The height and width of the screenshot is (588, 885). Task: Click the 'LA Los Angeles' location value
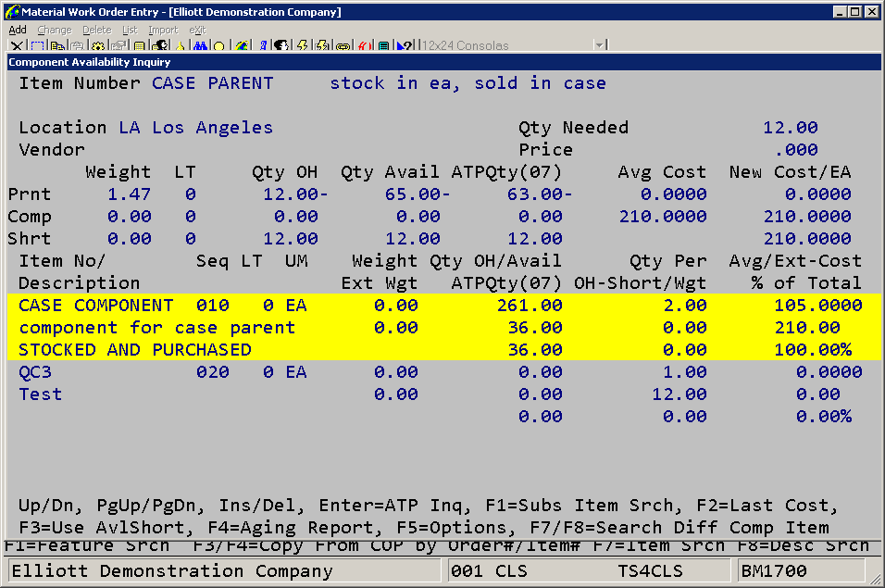[195, 128]
